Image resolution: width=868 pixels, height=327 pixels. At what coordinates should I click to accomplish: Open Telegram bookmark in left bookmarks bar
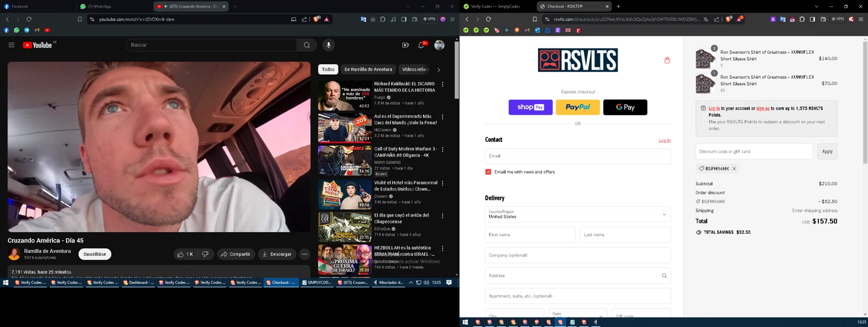(27, 30)
